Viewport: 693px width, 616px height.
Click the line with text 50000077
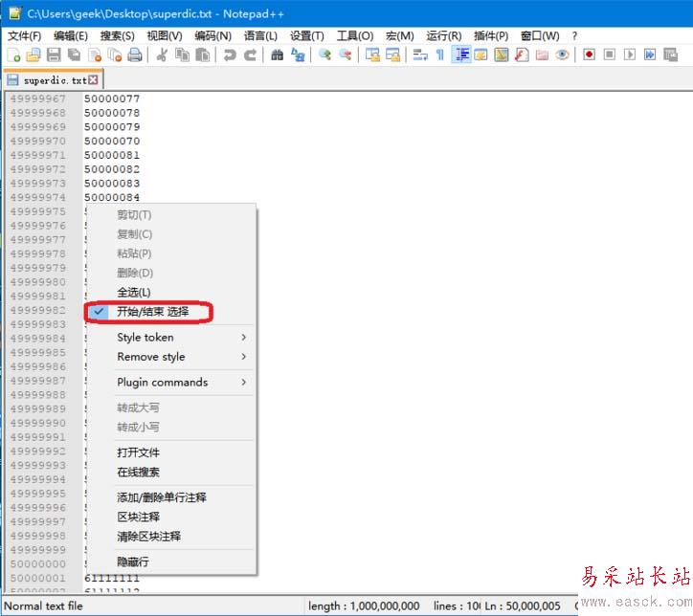112,99
